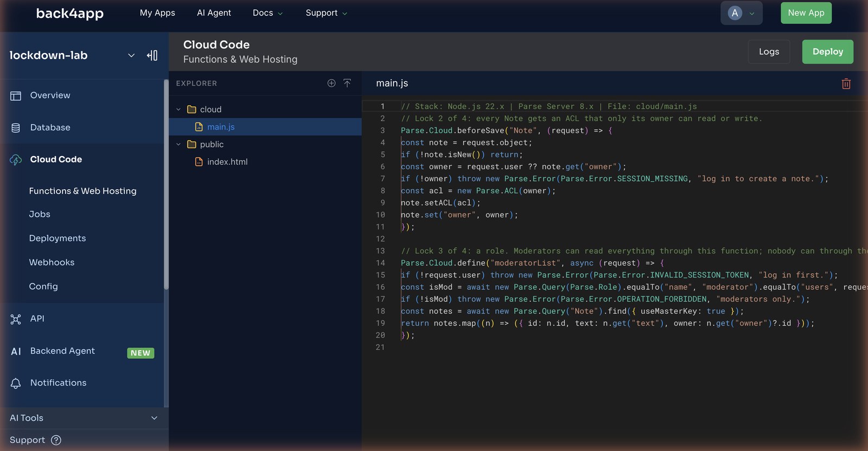Click the Backend Agent AI icon

tap(16, 351)
